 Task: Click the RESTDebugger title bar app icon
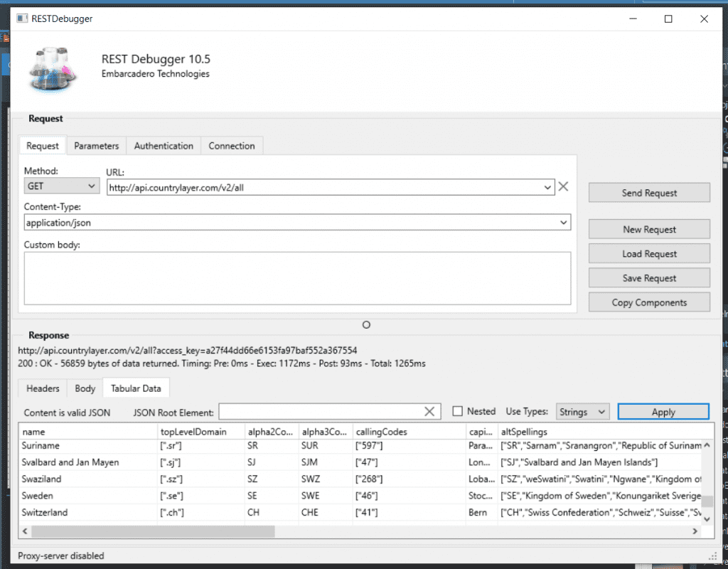22,18
